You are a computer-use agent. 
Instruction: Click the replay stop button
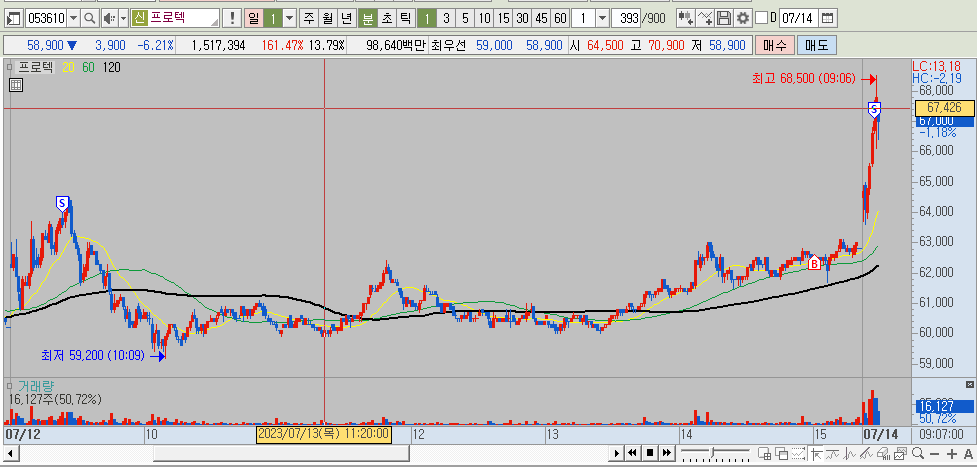click(x=649, y=453)
